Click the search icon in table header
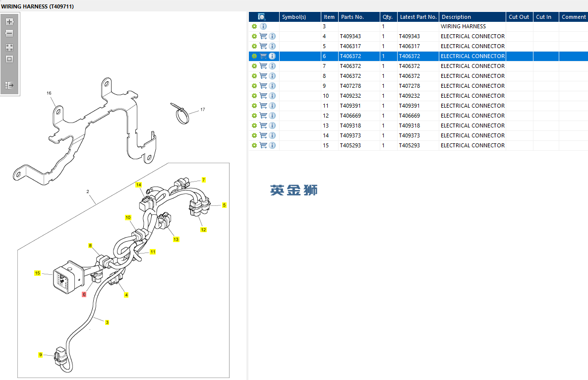The width and height of the screenshot is (588, 380). coord(262,17)
